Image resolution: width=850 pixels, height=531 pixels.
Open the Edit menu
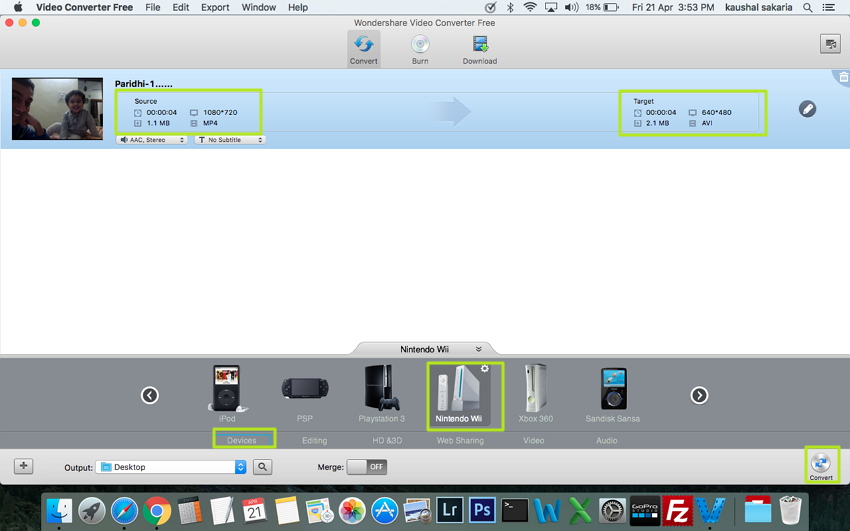(181, 8)
